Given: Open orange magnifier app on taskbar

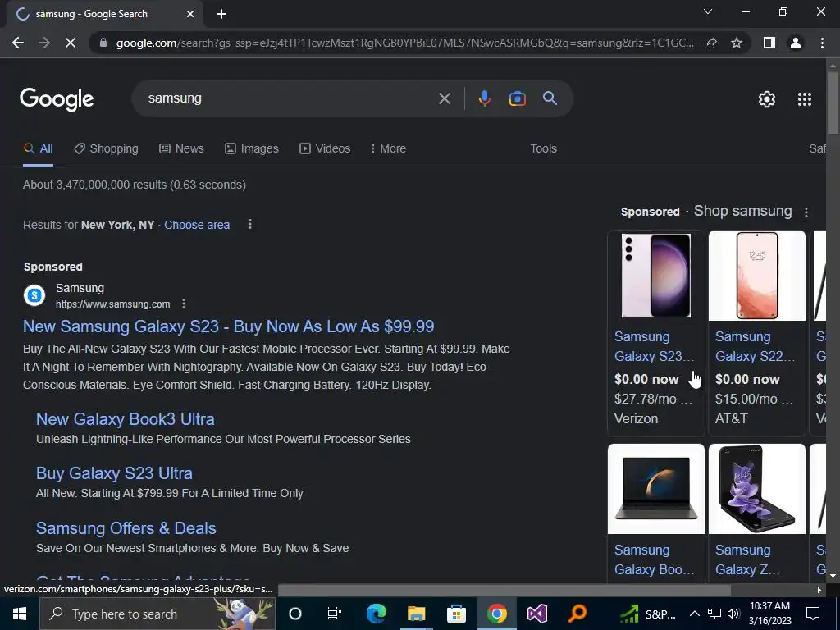Looking at the screenshot, I should [577, 614].
